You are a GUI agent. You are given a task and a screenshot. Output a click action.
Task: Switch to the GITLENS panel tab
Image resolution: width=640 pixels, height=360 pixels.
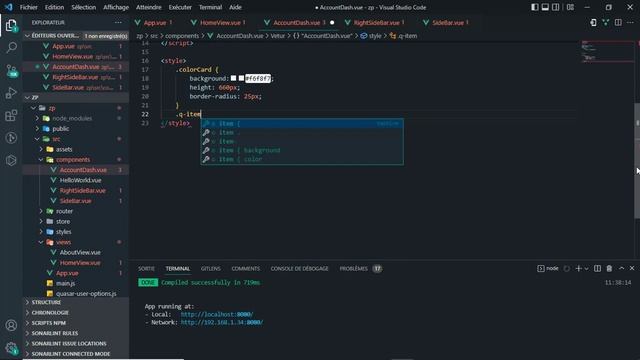tap(211, 269)
